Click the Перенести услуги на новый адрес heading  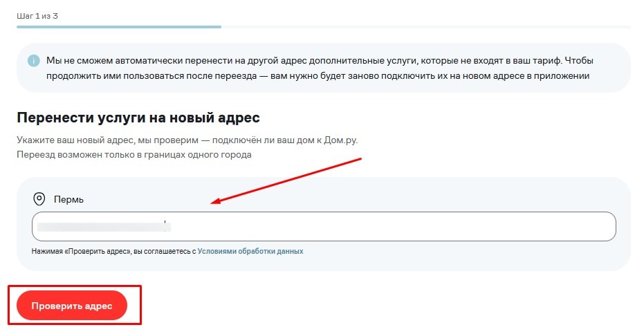coord(138,118)
